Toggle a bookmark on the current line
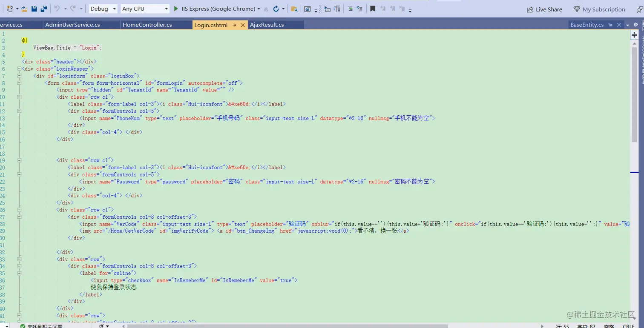This screenshot has width=644, height=328. pyautogui.click(x=373, y=9)
